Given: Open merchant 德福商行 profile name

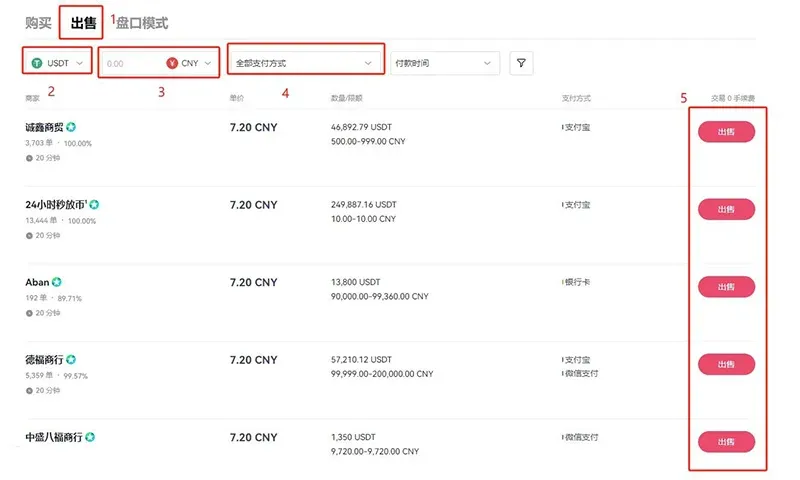Looking at the screenshot, I should (x=44, y=360).
